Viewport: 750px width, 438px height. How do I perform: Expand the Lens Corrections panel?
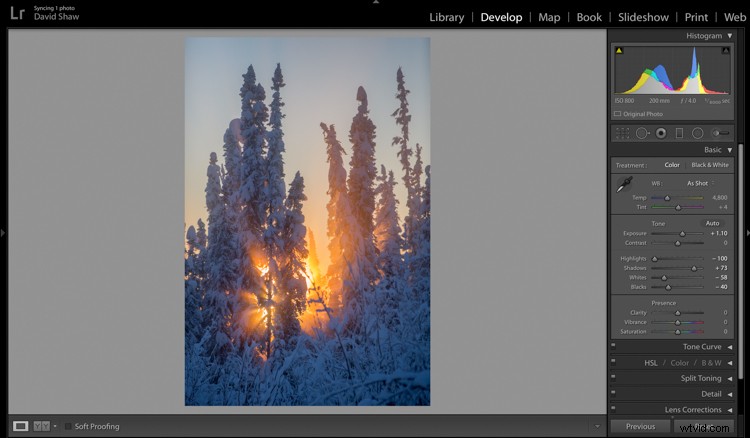(730, 410)
